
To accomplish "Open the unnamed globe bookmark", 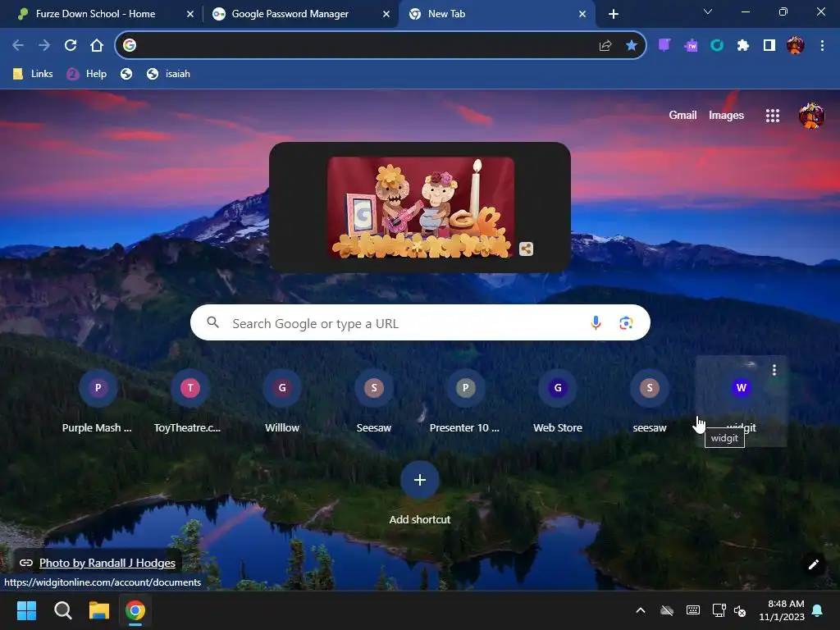I will (126, 74).
